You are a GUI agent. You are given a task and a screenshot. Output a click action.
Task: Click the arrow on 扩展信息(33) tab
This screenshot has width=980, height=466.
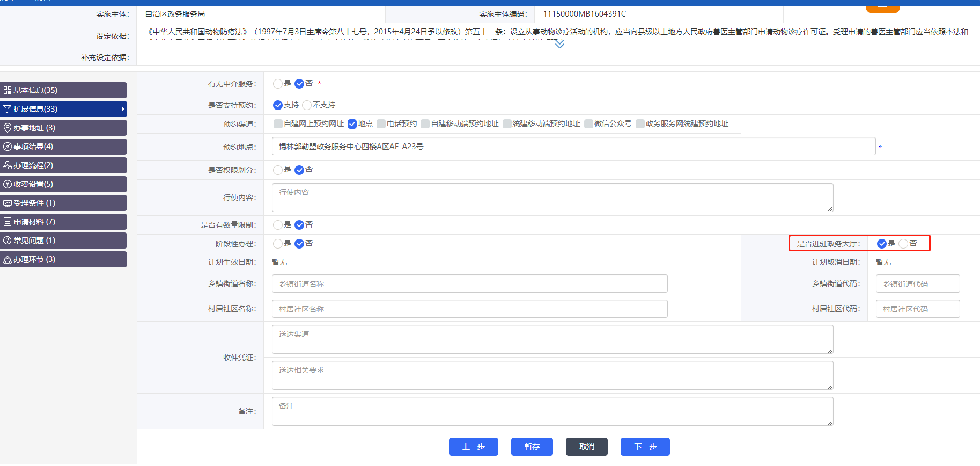pyautogui.click(x=123, y=109)
